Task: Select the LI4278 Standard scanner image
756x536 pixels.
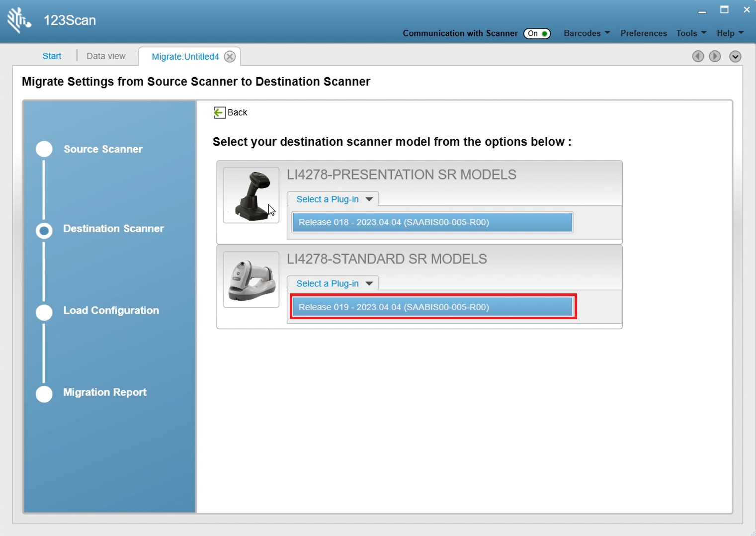Action: tap(251, 279)
